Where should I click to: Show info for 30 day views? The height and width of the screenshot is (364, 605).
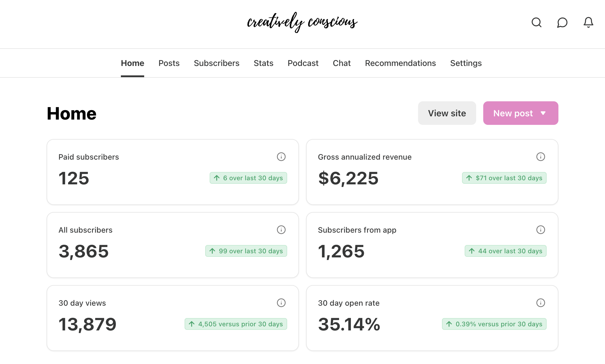coord(281,303)
